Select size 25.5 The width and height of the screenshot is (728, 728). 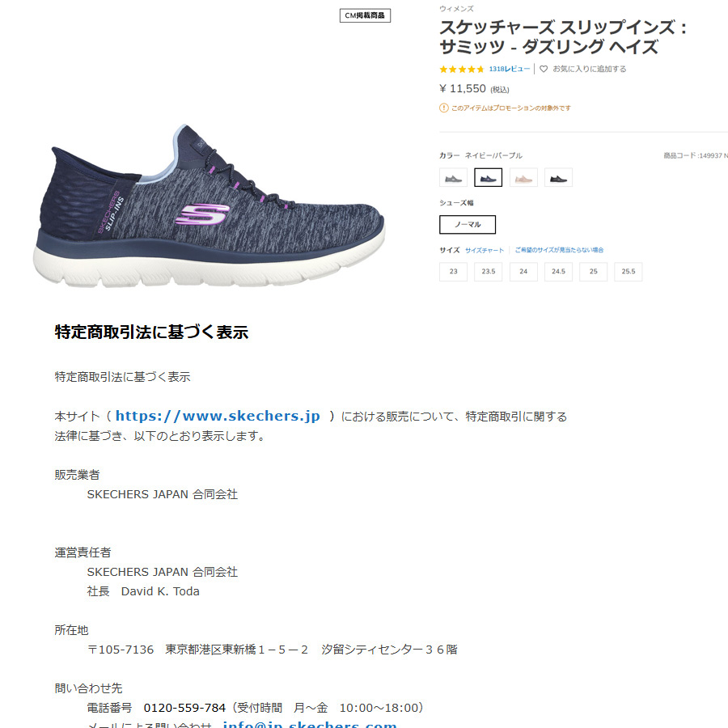(x=629, y=272)
